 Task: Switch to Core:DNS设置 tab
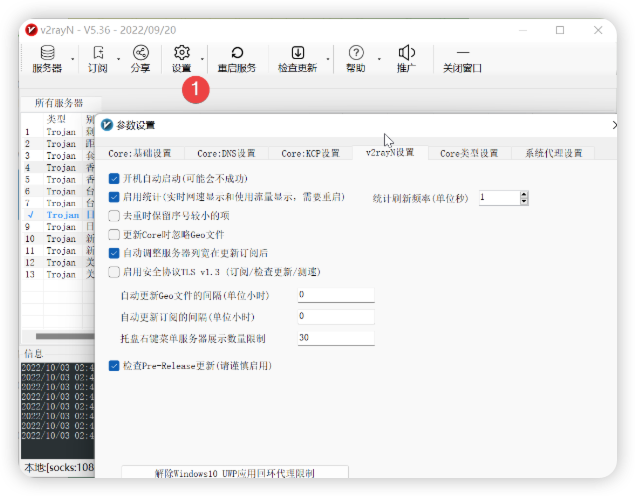pyautogui.click(x=226, y=153)
